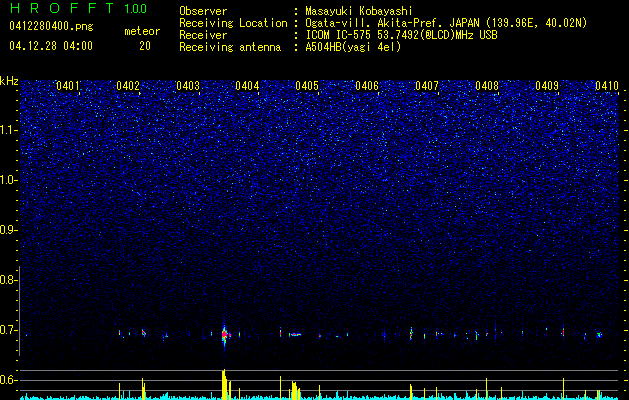The height and width of the screenshot is (400, 629).
Task: Click the 0.7 kHz axis label
Action: (7, 330)
